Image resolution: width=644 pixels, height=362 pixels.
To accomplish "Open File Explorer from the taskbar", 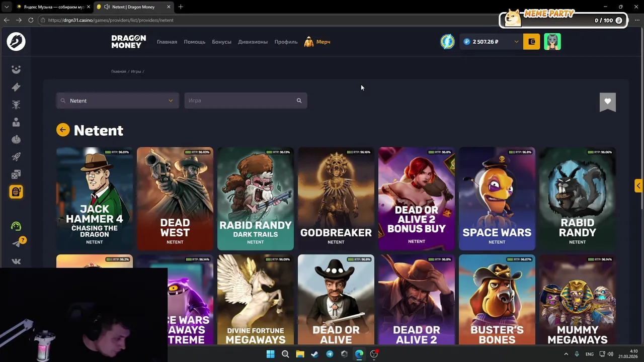I will [300, 354].
